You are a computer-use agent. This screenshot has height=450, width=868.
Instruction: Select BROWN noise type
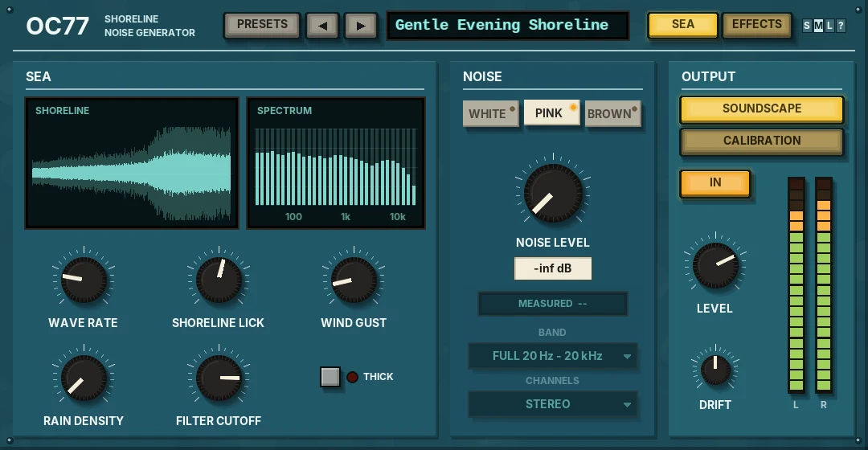point(612,113)
